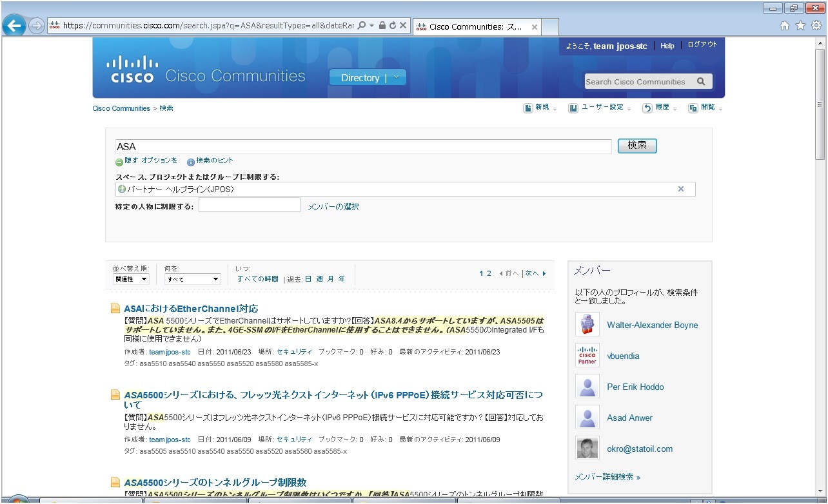Open the ユーザー設定 icon menu
Viewport: 828px width, 504px height.
(573, 108)
